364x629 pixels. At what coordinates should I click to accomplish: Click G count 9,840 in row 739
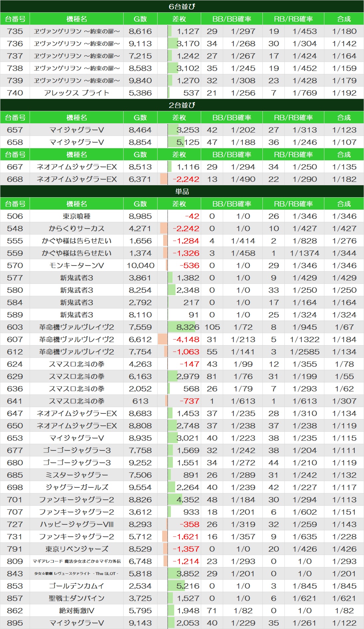coord(140,81)
